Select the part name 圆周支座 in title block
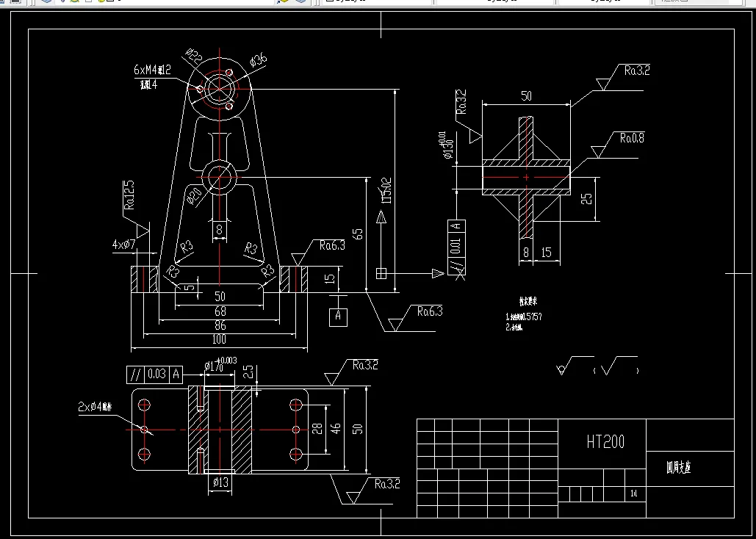This screenshot has height=539, width=756. 678,467
